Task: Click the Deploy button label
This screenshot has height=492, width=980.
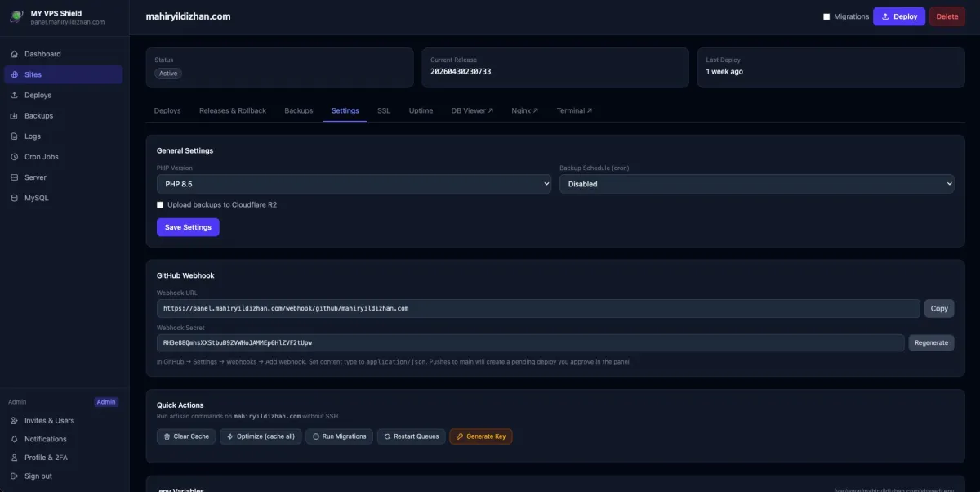Action: coord(906,16)
